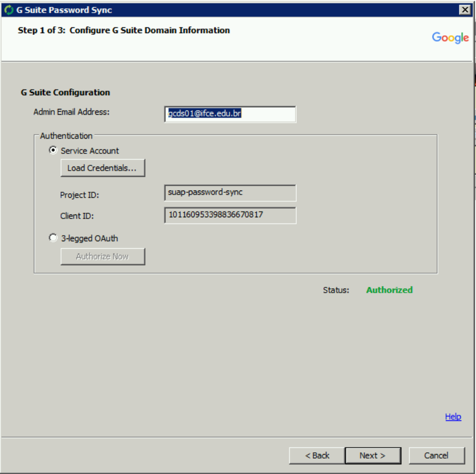Click the Project ID field
The image size is (476, 474).
[230, 193]
